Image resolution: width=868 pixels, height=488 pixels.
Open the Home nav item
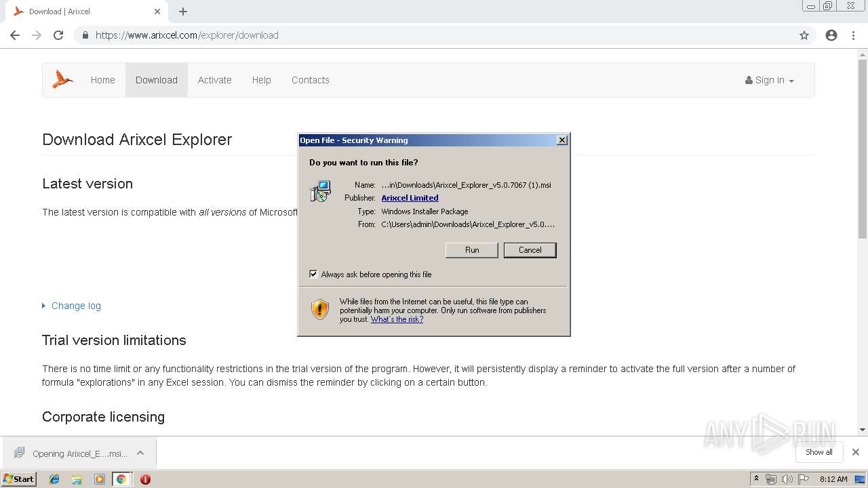click(103, 80)
